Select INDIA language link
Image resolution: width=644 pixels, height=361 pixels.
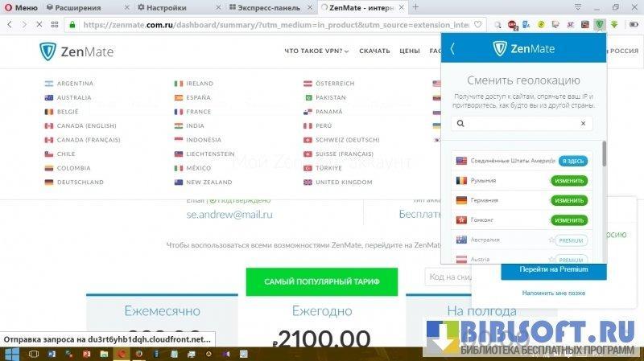click(189, 126)
